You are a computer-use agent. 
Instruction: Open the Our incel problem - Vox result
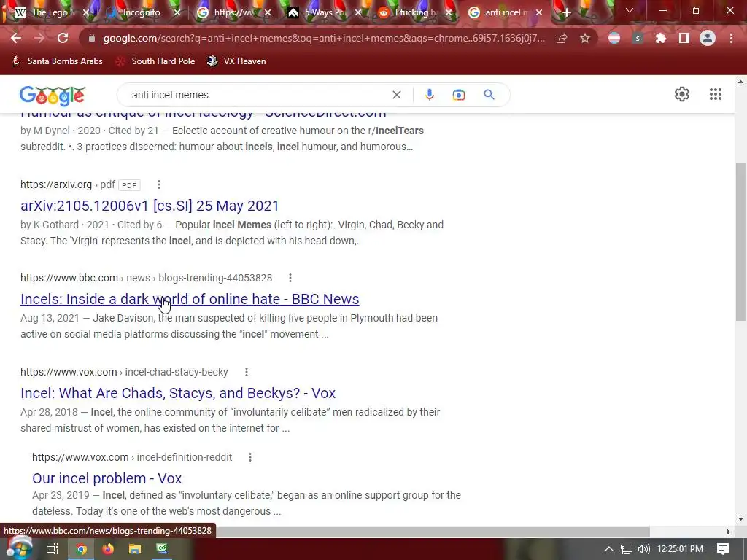(107, 478)
